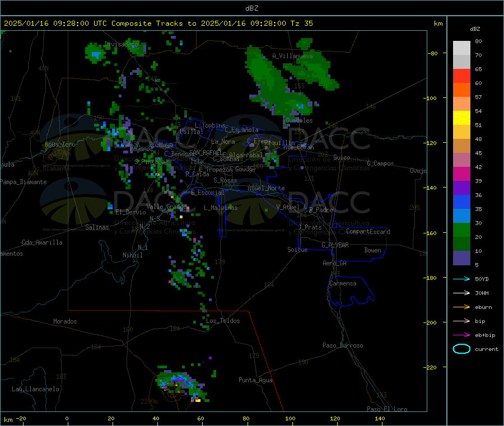Click the cyan 'current' ellipse symbol

coord(461,349)
